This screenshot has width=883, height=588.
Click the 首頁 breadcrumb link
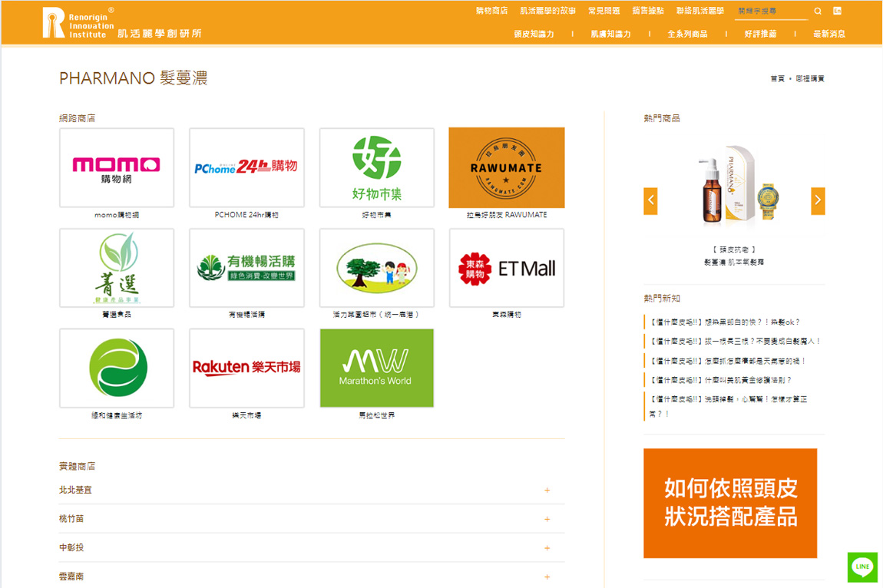coord(777,79)
